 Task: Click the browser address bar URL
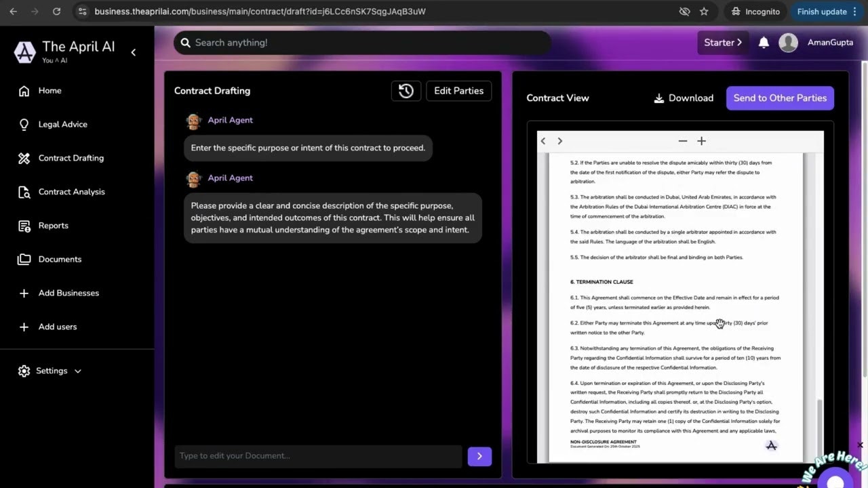pos(260,12)
